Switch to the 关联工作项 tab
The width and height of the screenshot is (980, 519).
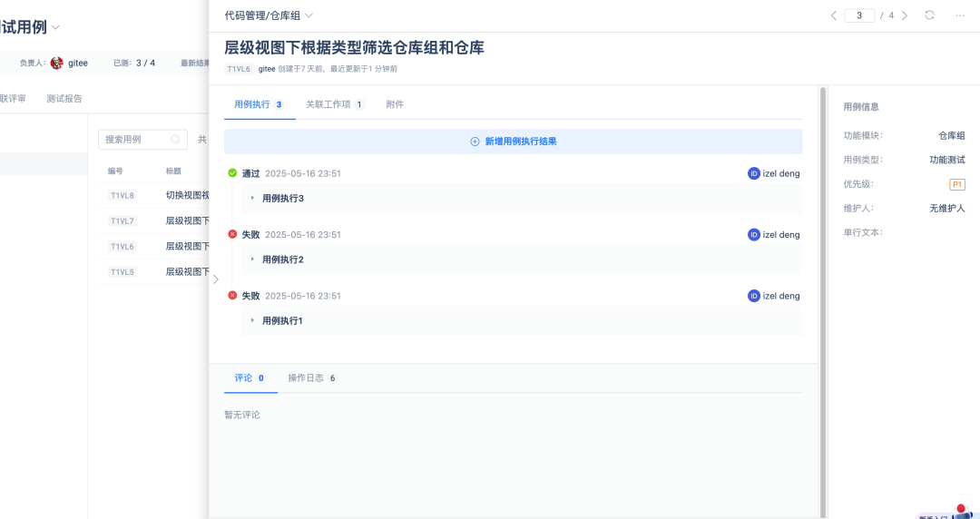tap(334, 104)
